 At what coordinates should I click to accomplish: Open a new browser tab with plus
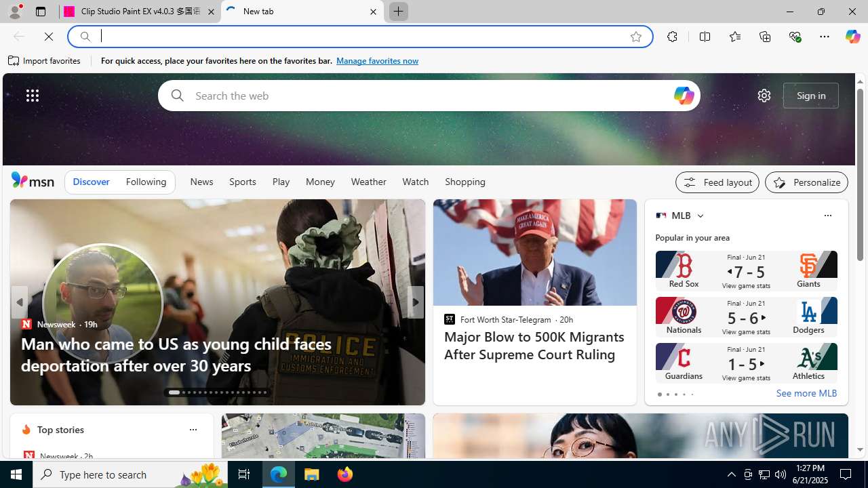click(398, 12)
